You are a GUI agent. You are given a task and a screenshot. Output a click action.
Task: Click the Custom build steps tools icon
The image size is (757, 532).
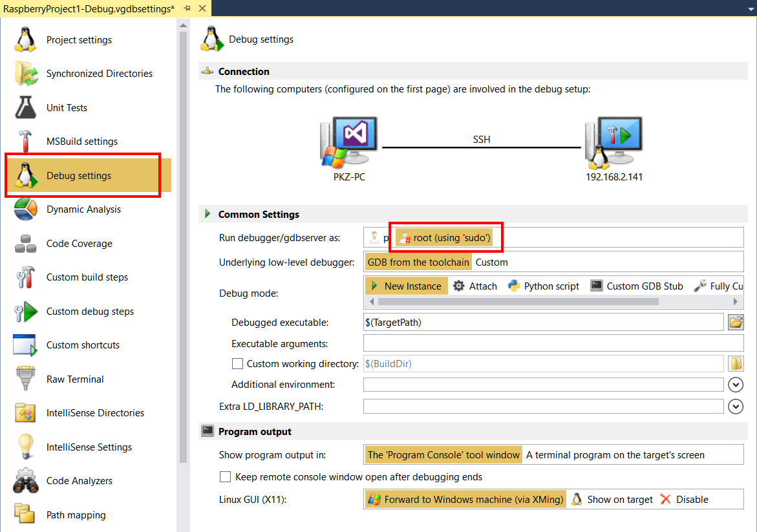[25, 277]
